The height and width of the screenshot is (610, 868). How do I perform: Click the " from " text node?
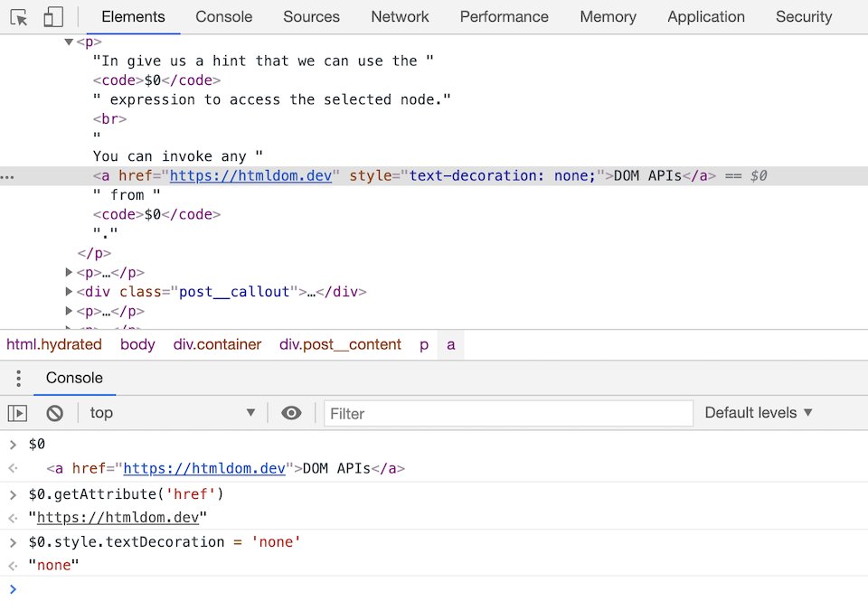click(127, 195)
